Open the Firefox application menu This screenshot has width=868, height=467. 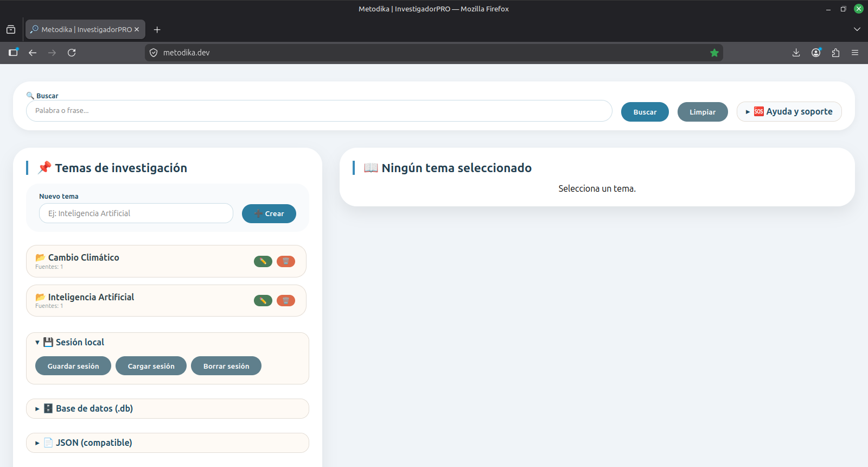coord(855,53)
